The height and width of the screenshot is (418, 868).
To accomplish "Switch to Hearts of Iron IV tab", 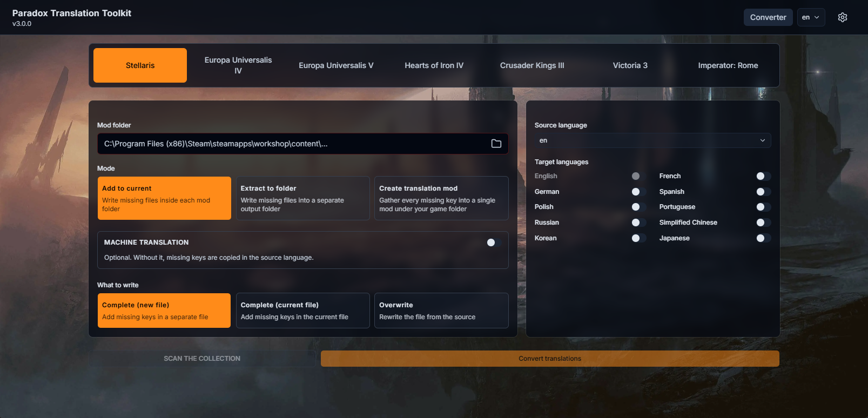I will (x=434, y=65).
